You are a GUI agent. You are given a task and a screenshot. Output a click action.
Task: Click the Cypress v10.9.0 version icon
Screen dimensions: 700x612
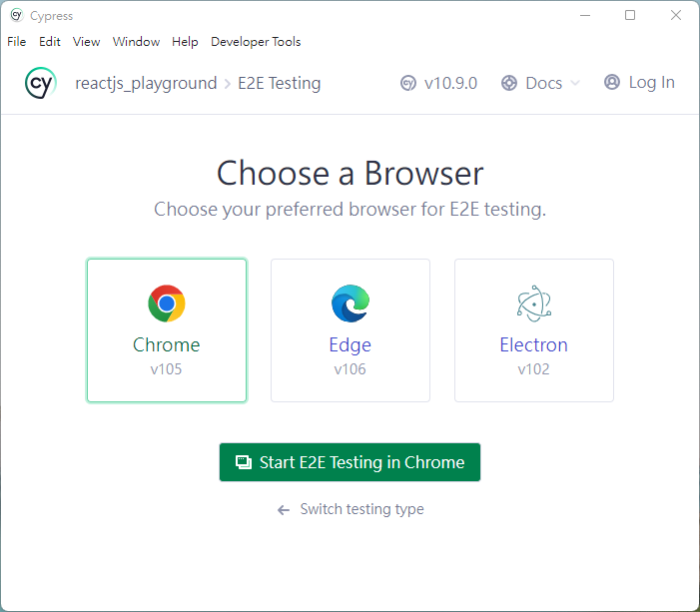pyautogui.click(x=408, y=83)
